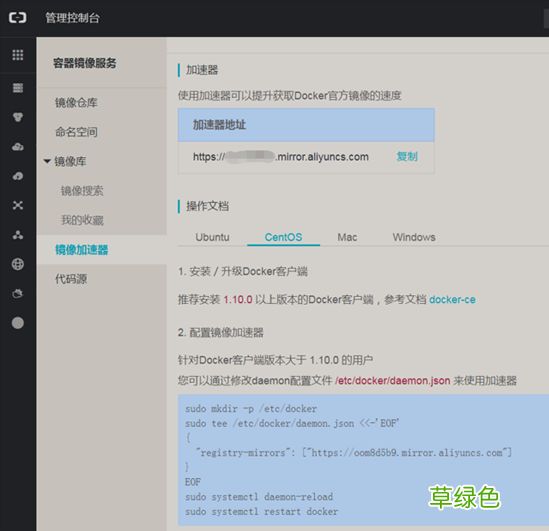Click the shield-like sidebar icon below server stack

coord(18,117)
